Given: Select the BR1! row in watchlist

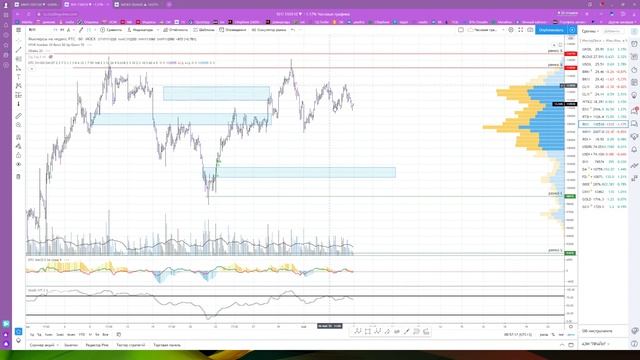Looking at the screenshot, I should pos(604,79).
